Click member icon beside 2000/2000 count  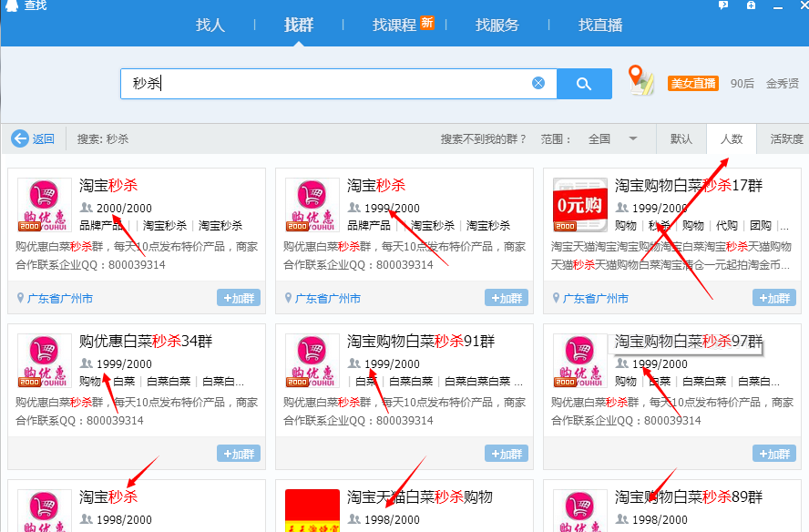pos(87,208)
